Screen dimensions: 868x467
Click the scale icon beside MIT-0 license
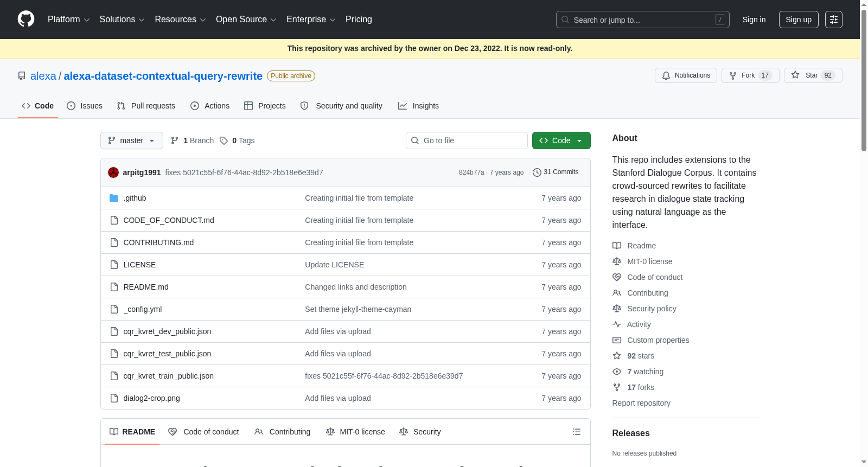pos(617,261)
